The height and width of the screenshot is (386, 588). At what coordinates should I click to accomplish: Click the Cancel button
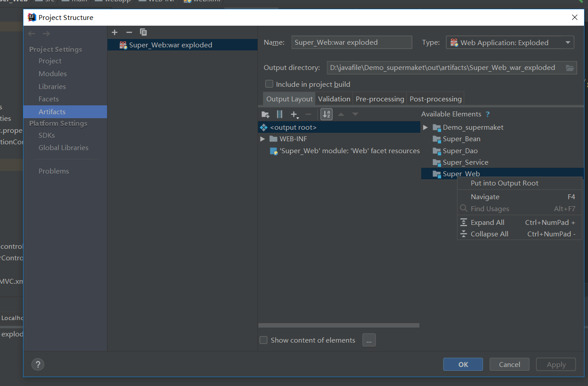point(509,364)
